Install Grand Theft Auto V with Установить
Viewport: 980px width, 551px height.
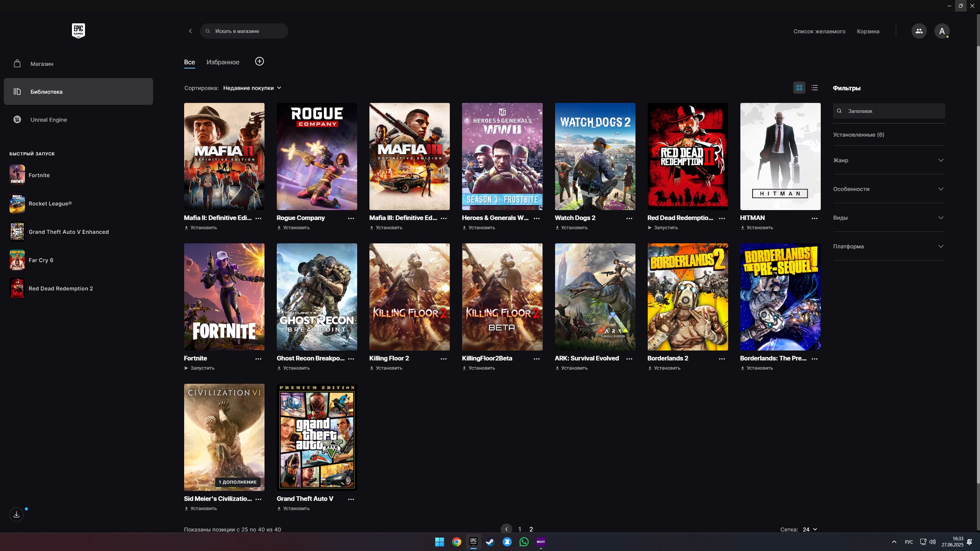click(x=293, y=509)
